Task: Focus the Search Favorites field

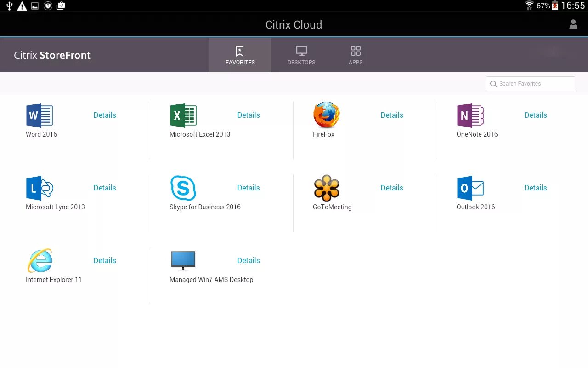Action: point(531,84)
